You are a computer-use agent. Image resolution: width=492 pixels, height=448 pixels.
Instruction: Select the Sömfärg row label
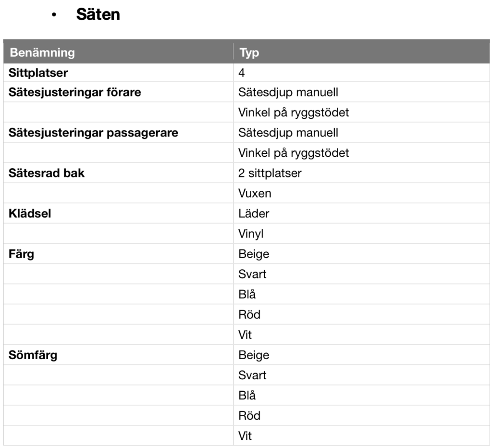[x=33, y=355]
